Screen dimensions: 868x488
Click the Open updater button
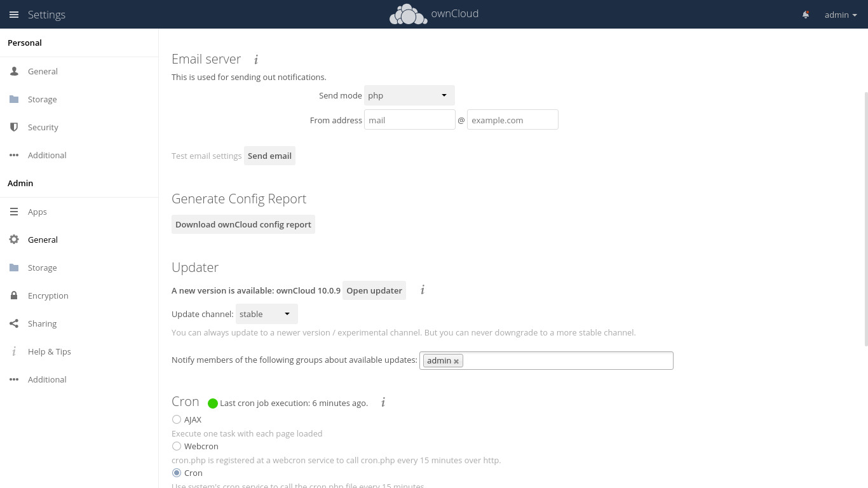pos(374,290)
